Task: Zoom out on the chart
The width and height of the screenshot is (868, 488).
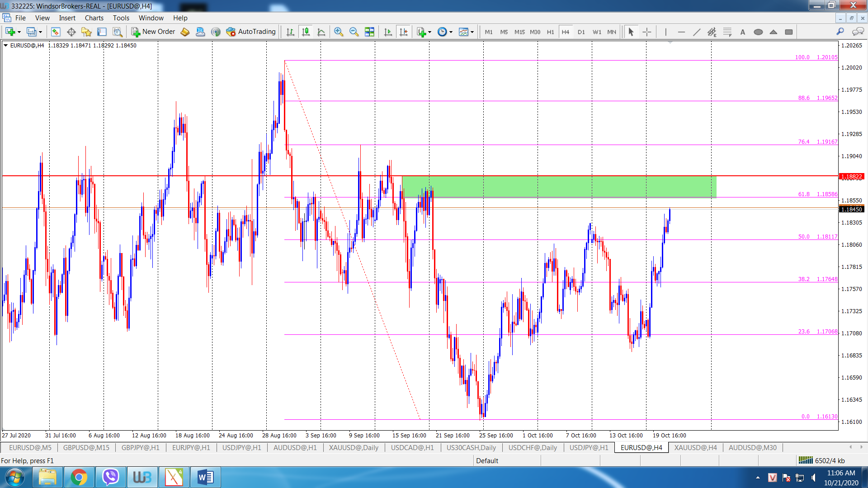Action: [354, 32]
